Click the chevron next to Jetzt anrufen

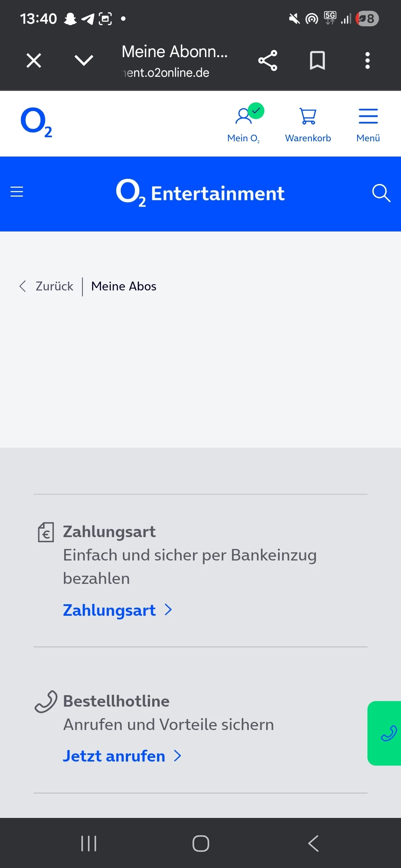(x=178, y=756)
